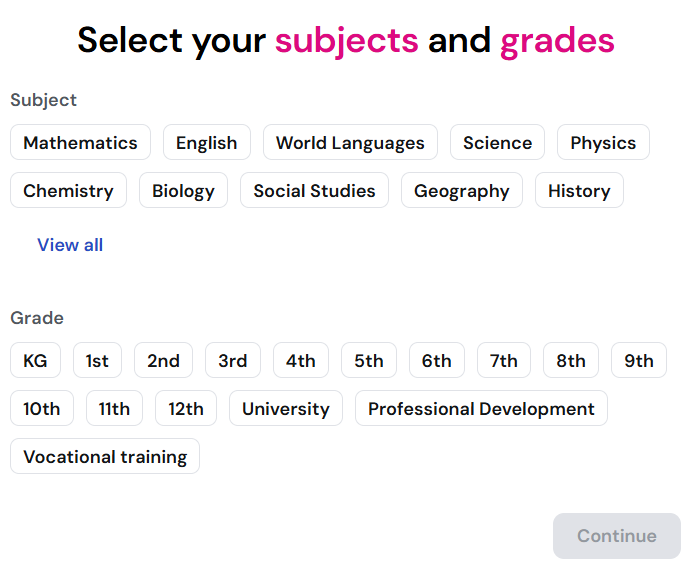Choose the Biology subject
This screenshot has width=696, height=568.
pos(183,191)
